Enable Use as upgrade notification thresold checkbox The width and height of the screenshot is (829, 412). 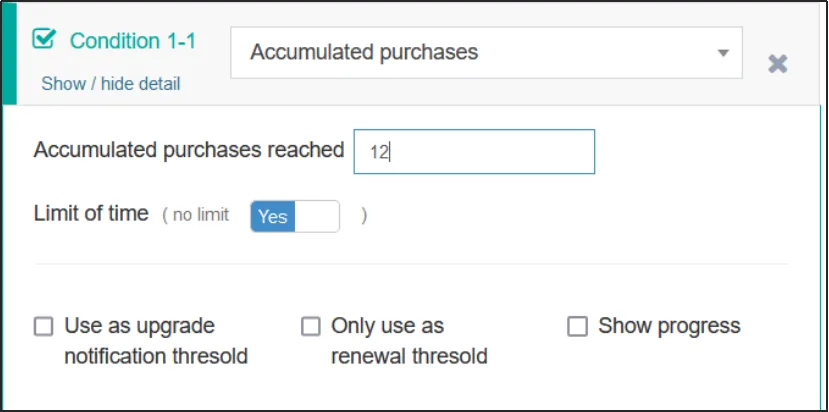pos(44,327)
